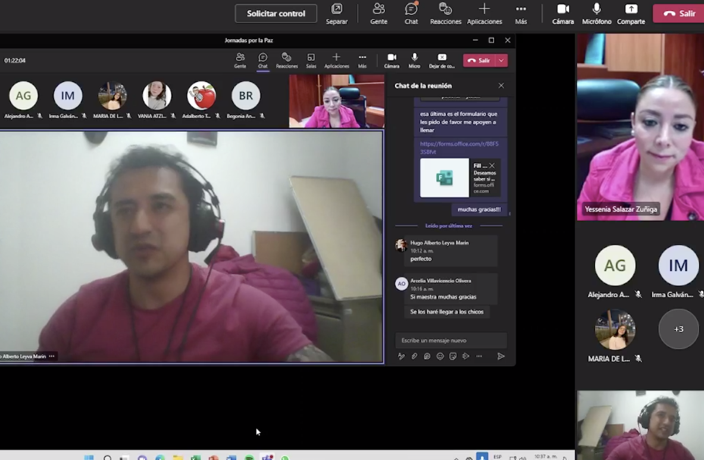This screenshot has width=704, height=460.
Task: Send the chat message with arrow icon
Action: pyautogui.click(x=501, y=356)
